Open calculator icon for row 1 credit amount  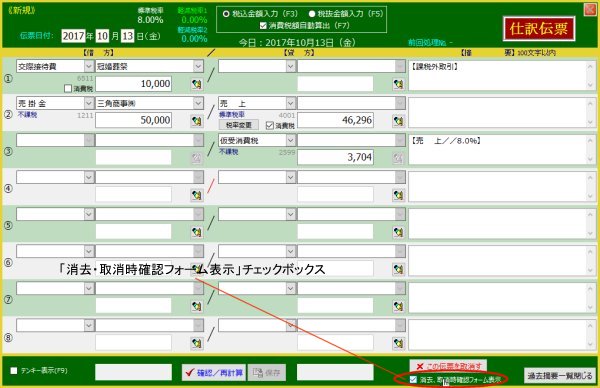coord(398,84)
